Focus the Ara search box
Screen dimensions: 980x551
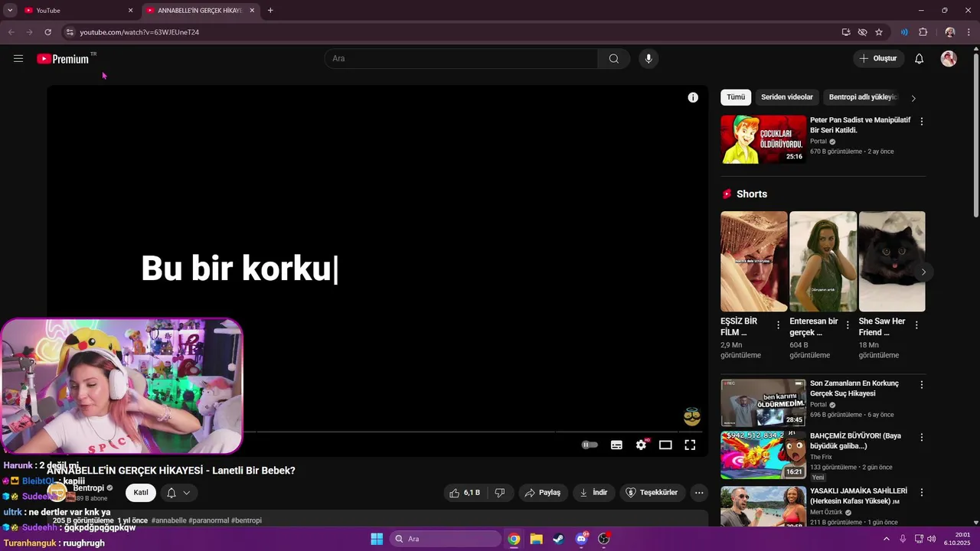[x=462, y=59]
